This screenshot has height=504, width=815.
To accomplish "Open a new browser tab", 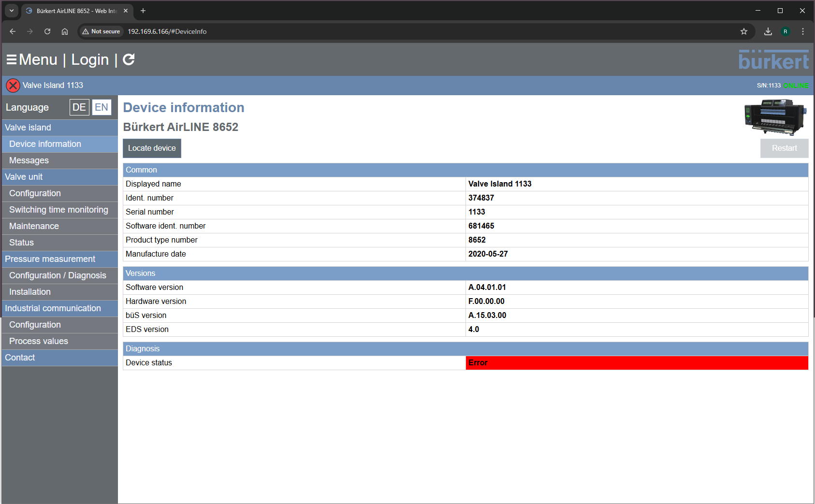I will pos(143,11).
